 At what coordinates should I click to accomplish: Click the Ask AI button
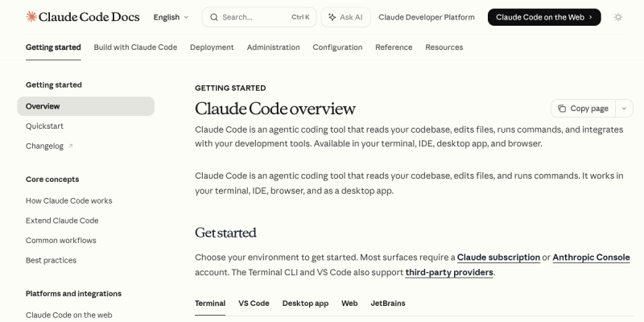(x=346, y=17)
